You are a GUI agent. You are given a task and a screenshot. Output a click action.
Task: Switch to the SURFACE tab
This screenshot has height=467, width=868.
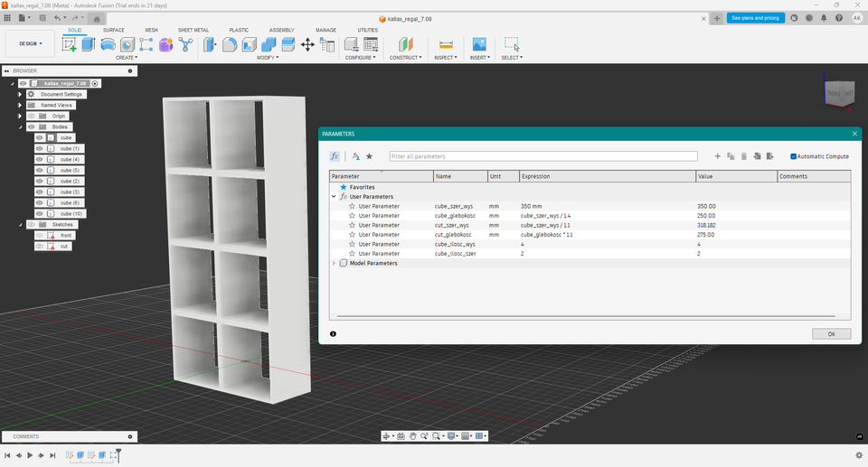pos(114,30)
